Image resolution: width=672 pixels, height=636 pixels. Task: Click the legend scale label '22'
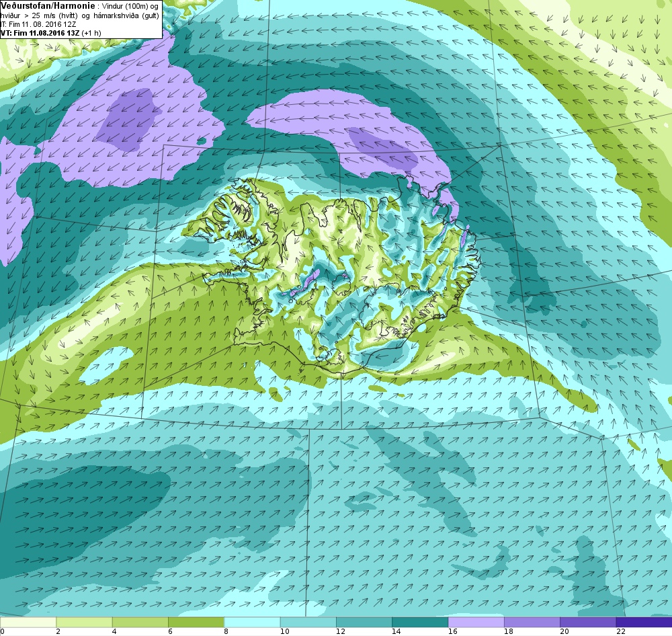pyautogui.click(x=620, y=631)
